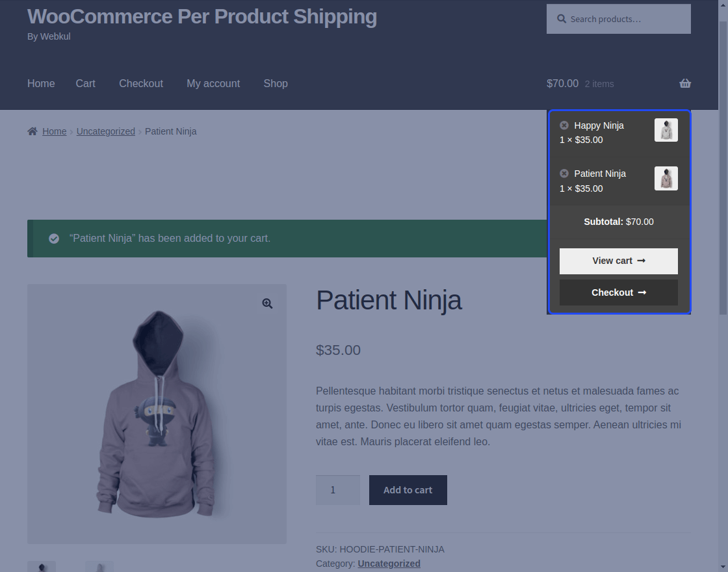Open the Home navigation item
Image resolution: width=728 pixels, height=572 pixels.
[41, 83]
